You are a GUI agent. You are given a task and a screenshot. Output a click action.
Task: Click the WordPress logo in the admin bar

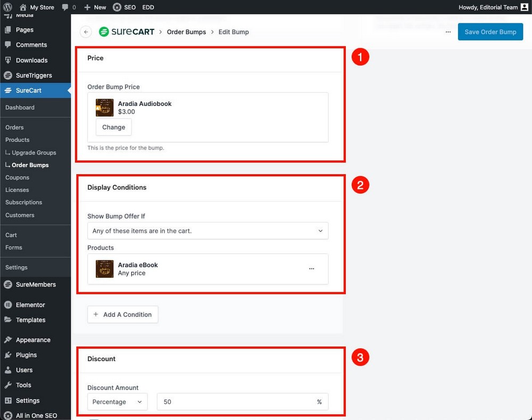pyautogui.click(x=7, y=7)
